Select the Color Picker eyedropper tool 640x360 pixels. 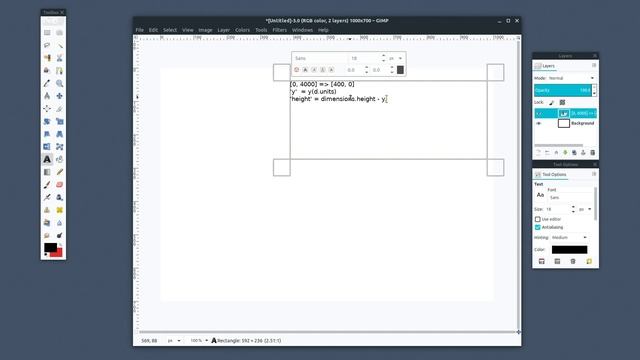pos(47,83)
